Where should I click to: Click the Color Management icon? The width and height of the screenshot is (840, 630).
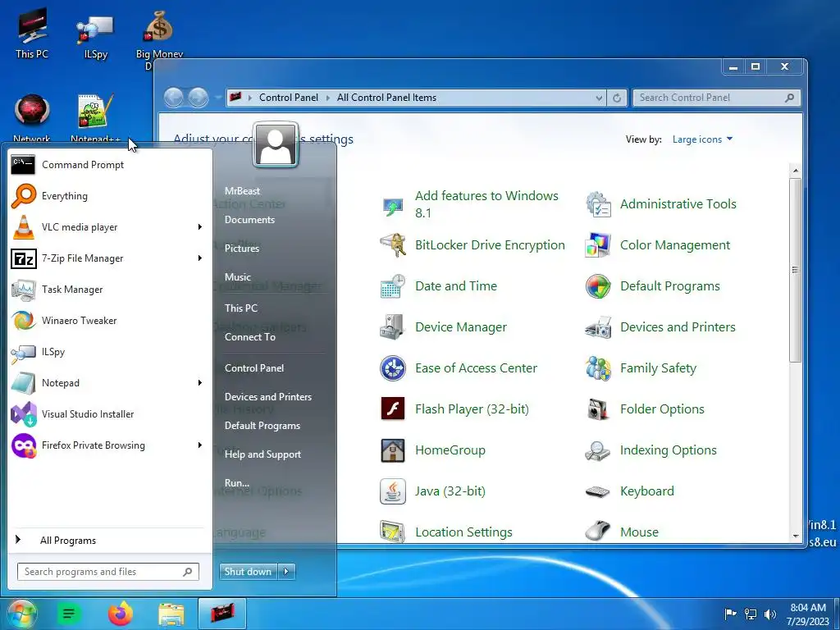coord(597,245)
